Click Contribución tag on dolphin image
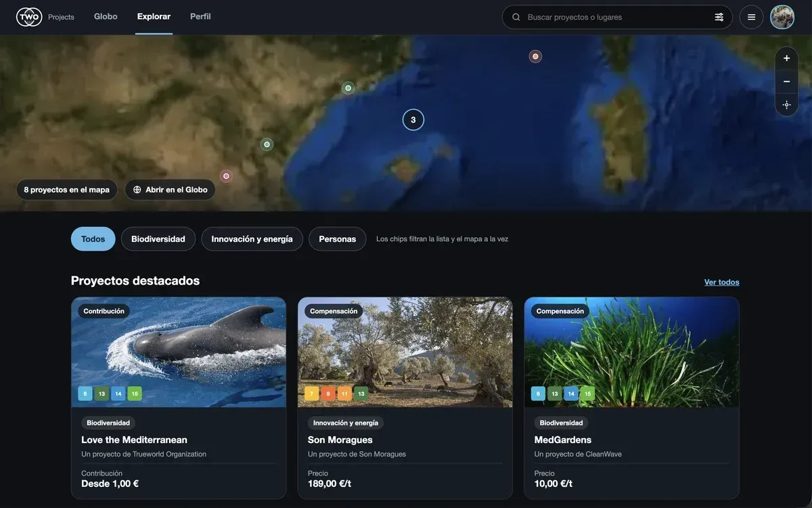Screen dimensions: 812x508 (104, 312)
